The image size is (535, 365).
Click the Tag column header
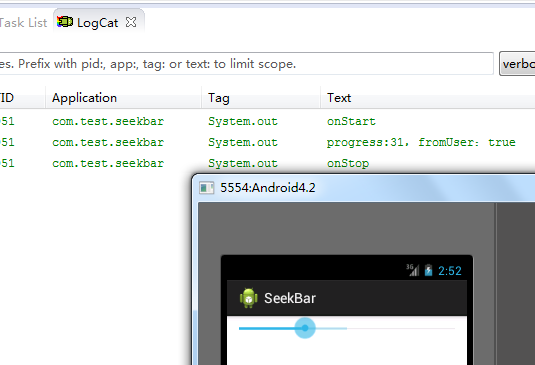click(219, 98)
